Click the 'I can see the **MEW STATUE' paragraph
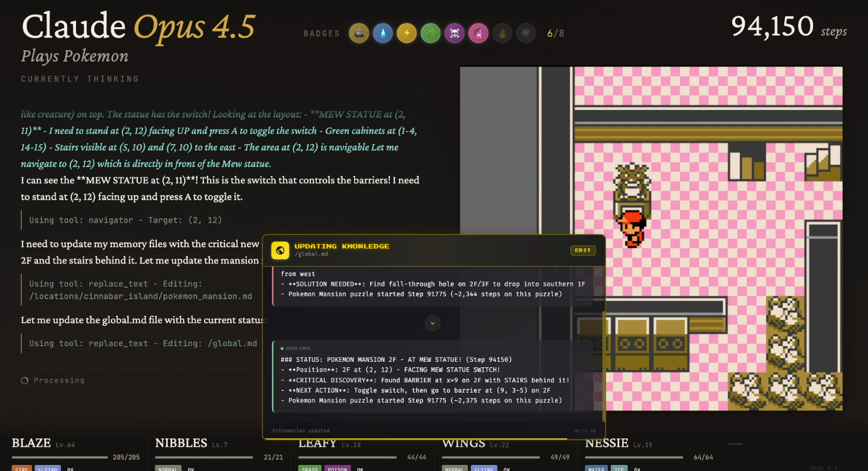Viewport: 868px width, 471px height. click(x=220, y=188)
